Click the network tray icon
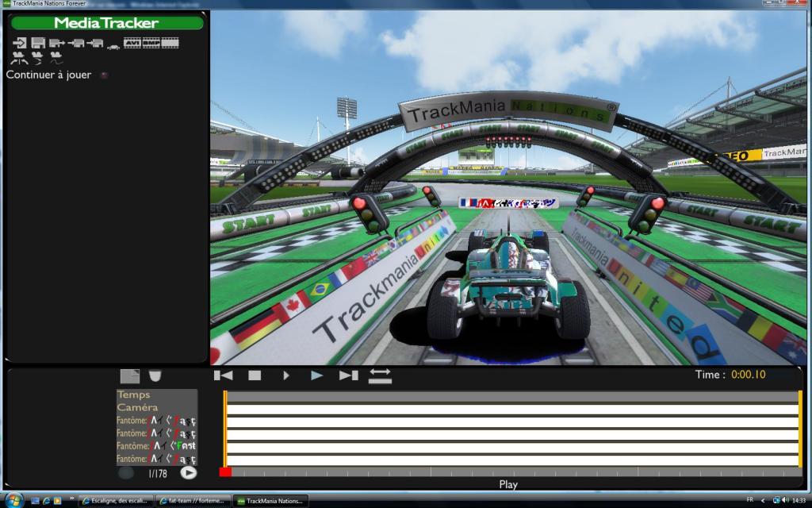The width and height of the screenshot is (812, 508). click(x=776, y=500)
